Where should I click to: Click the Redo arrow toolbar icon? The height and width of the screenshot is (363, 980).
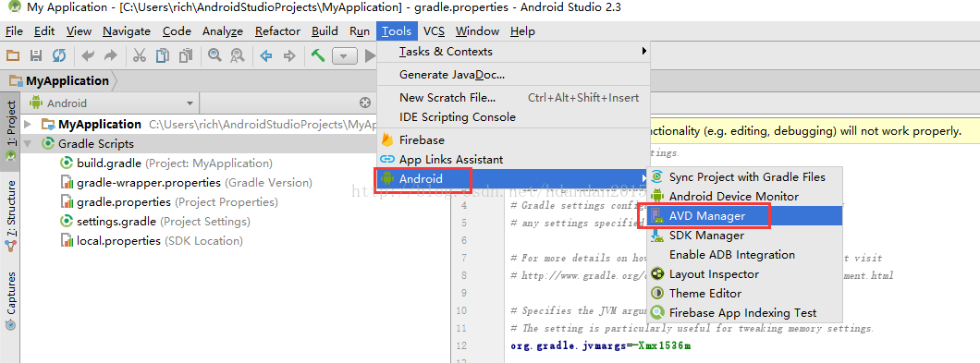click(x=110, y=56)
